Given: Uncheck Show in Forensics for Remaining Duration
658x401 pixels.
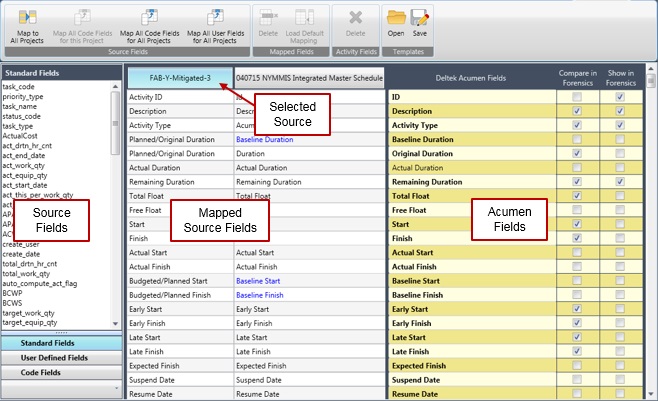Looking at the screenshot, I should (620, 182).
